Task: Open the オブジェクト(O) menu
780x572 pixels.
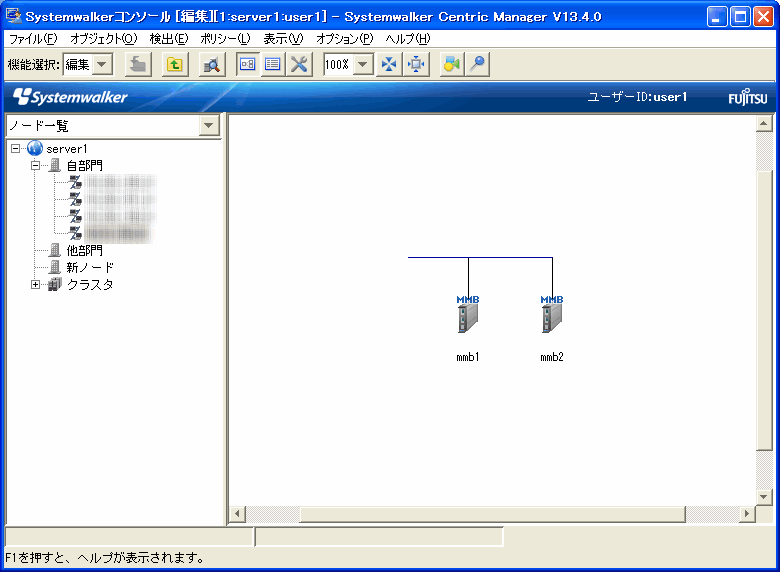Action: pos(103,38)
